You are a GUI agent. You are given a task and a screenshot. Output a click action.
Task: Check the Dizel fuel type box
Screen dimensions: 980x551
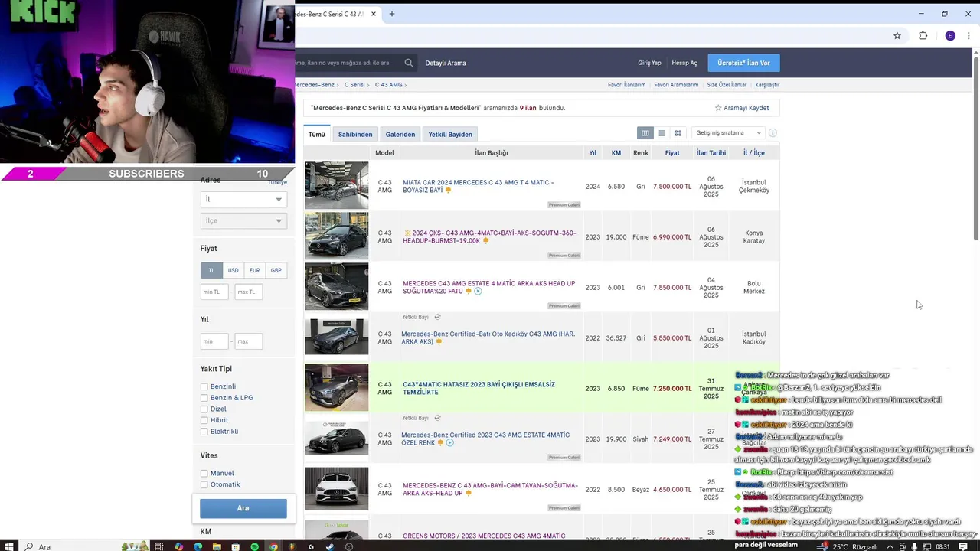pos(204,409)
